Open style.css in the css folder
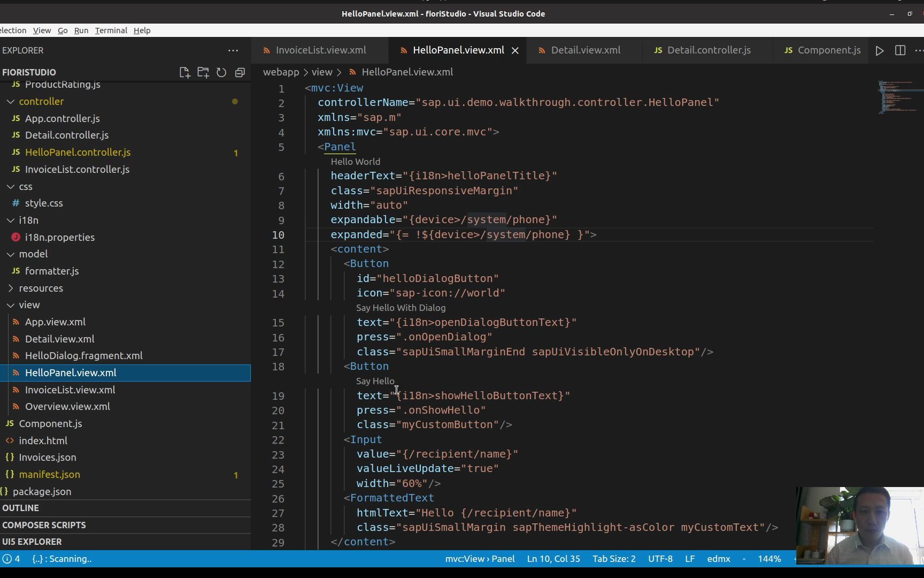 pos(44,203)
